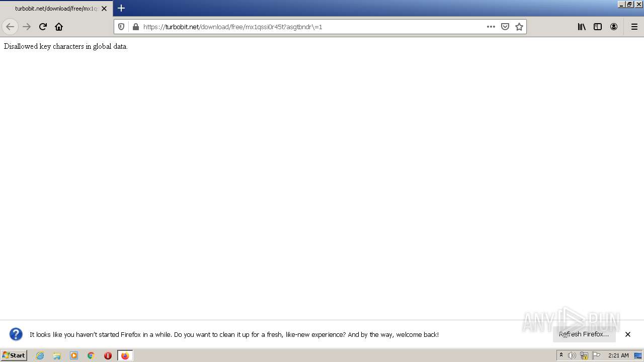Show hidden system tray icons

(561, 355)
